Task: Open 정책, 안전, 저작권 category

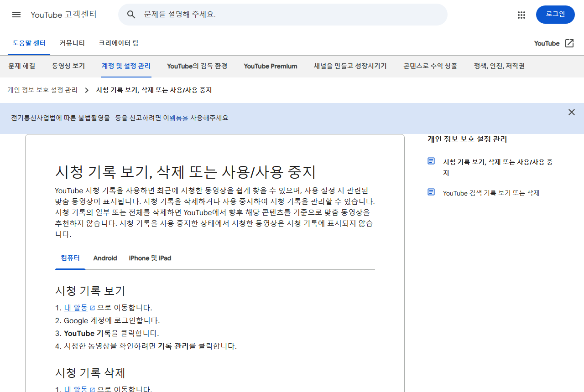Action: point(499,66)
